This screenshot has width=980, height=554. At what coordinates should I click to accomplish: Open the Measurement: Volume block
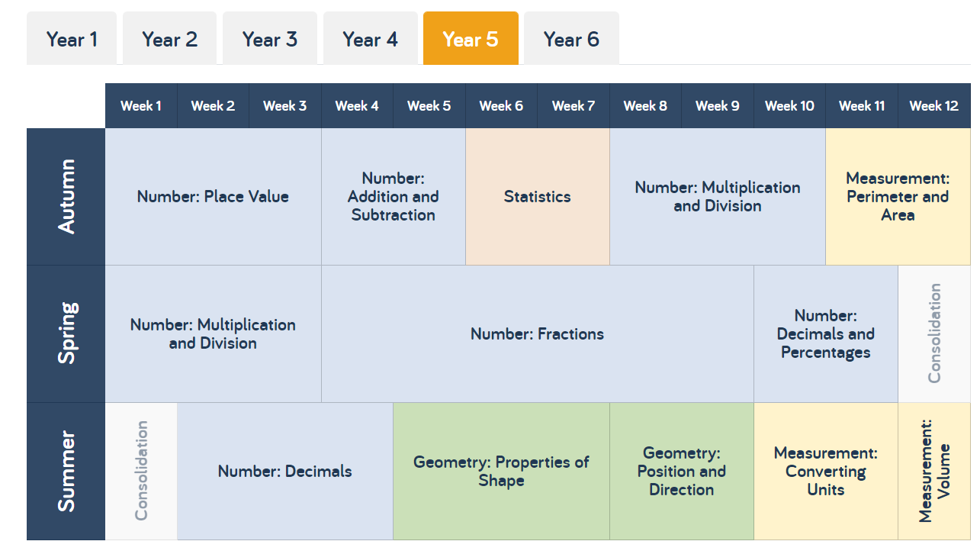(x=934, y=472)
